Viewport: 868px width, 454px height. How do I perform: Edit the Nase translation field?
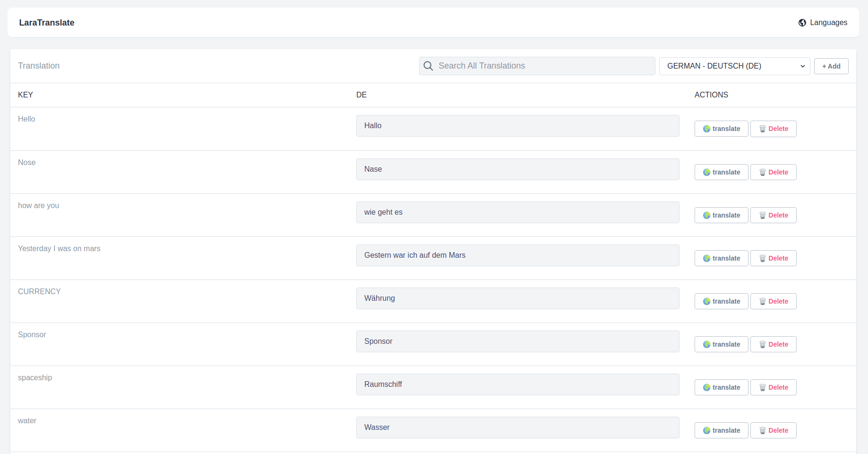point(518,169)
